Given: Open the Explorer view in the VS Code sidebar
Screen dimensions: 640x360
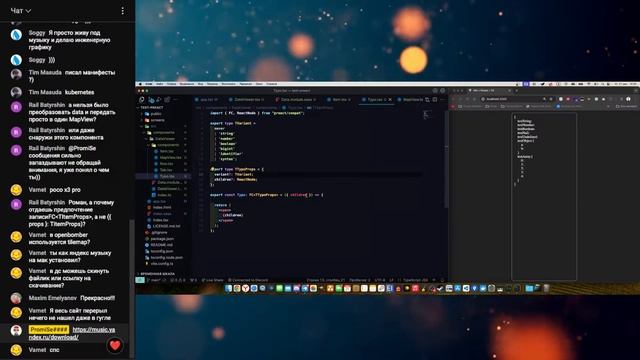Looking at the screenshot, I should [x=142, y=100].
